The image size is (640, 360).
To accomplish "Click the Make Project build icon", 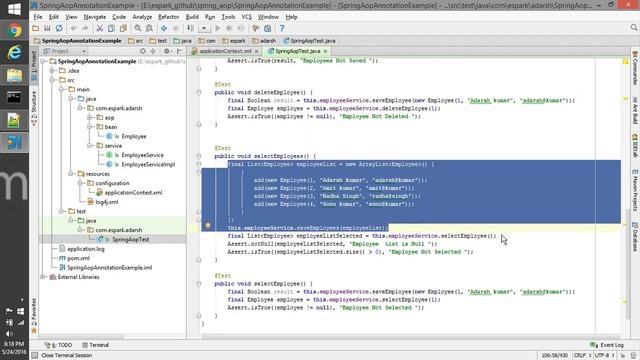I will (x=190, y=28).
